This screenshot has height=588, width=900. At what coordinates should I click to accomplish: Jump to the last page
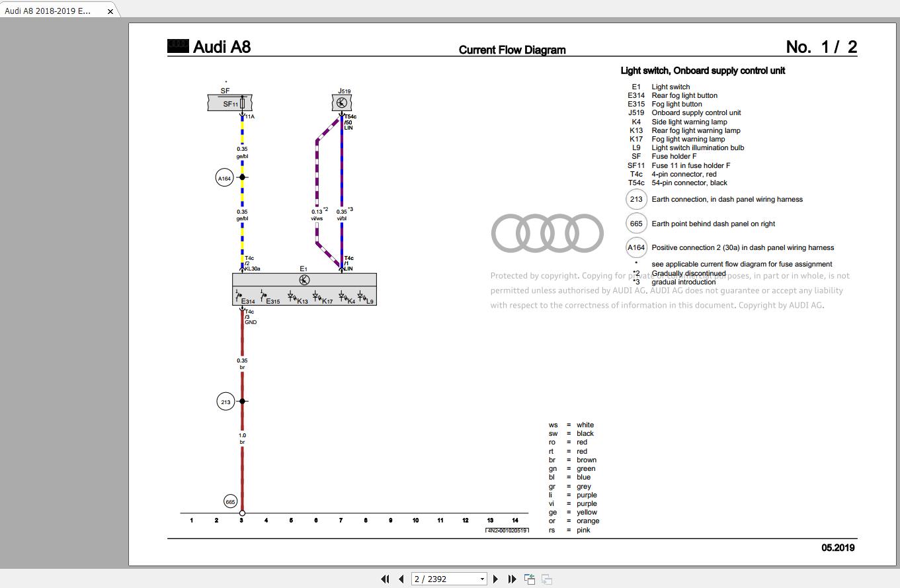click(512, 579)
